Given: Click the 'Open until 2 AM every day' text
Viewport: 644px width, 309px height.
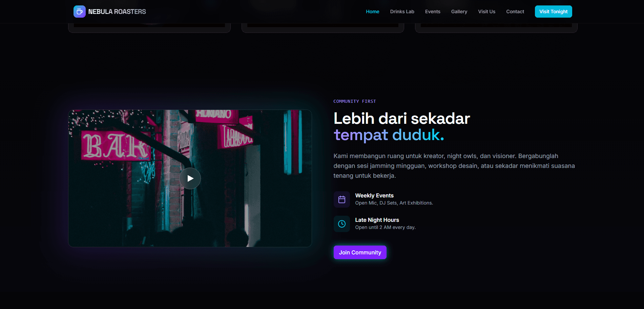Looking at the screenshot, I should (385, 227).
